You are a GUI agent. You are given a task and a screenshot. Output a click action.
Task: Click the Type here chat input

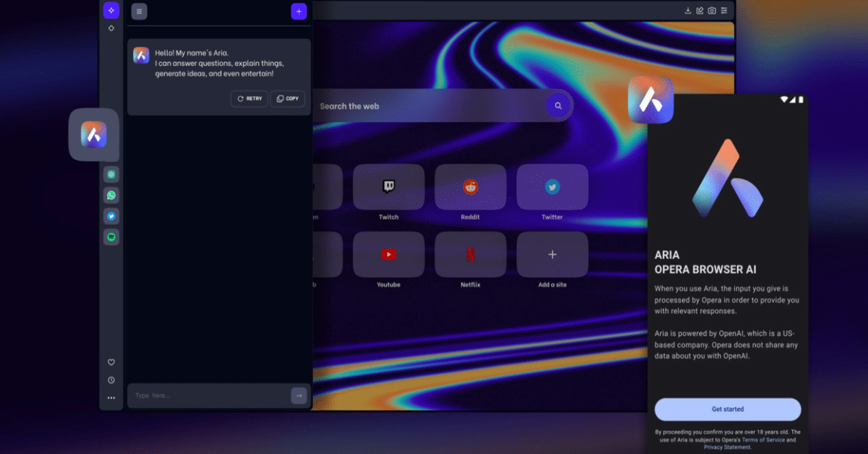tap(209, 395)
